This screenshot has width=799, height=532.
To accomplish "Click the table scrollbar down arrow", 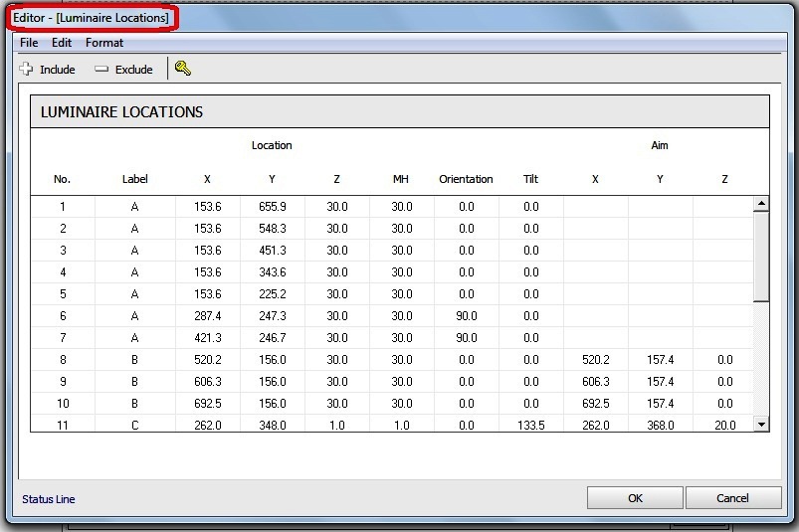I will point(761,424).
